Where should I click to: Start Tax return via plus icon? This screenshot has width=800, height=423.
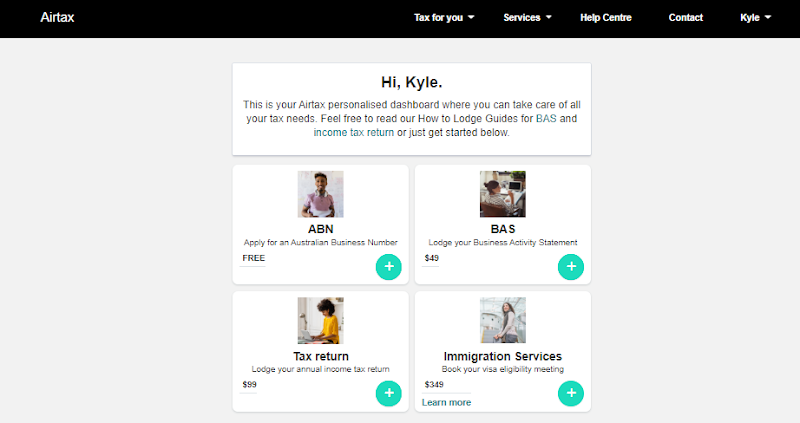[389, 393]
